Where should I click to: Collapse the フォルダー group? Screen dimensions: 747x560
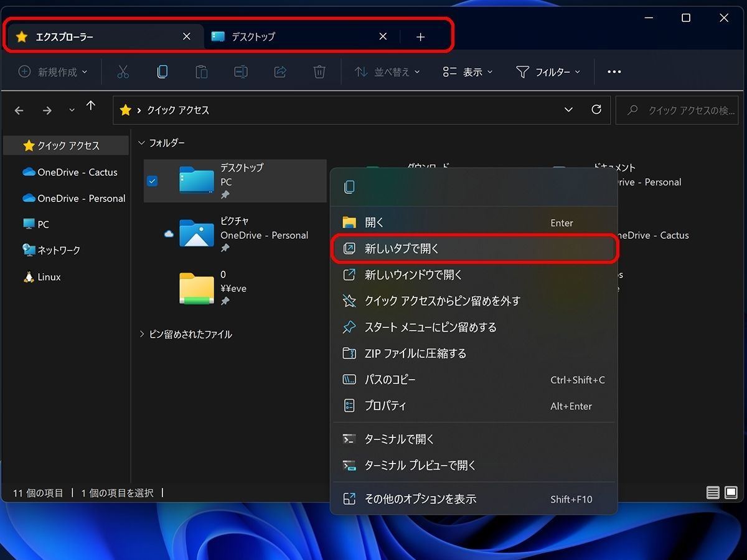click(x=143, y=143)
